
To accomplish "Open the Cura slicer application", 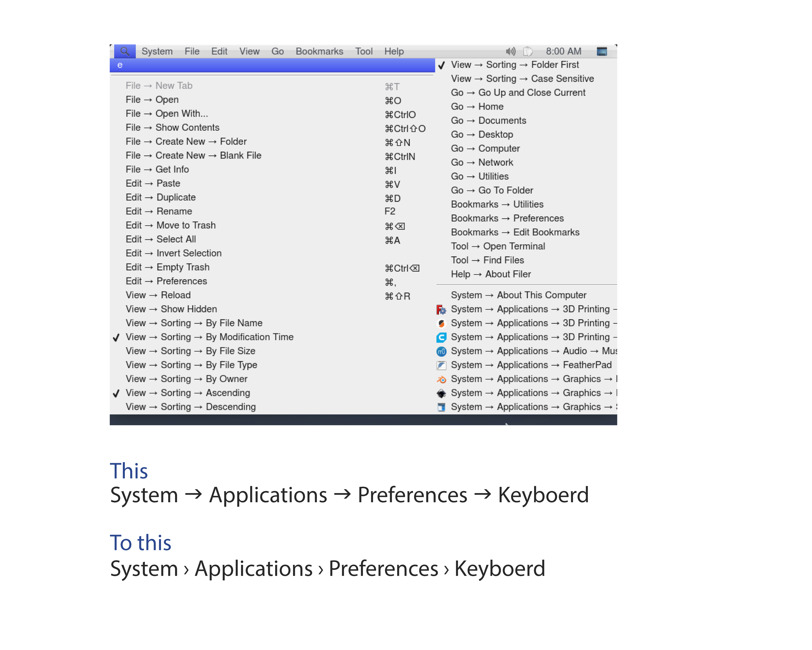I will point(527,337).
